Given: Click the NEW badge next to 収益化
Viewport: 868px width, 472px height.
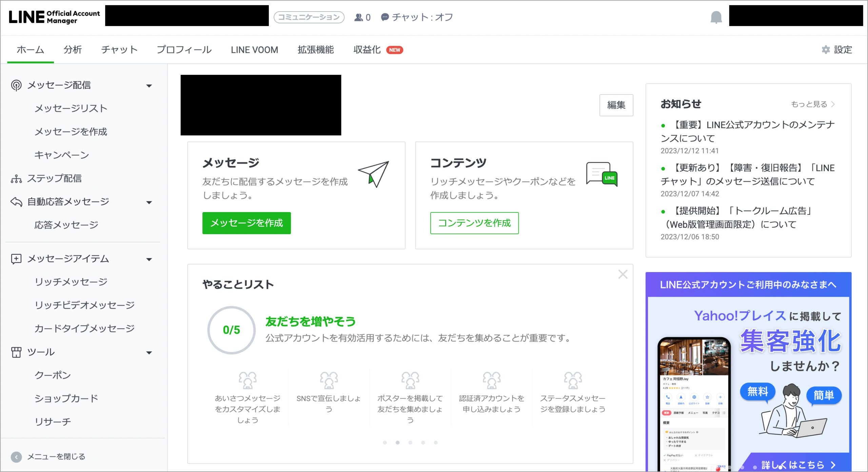Looking at the screenshot, I should click(394, 50).
